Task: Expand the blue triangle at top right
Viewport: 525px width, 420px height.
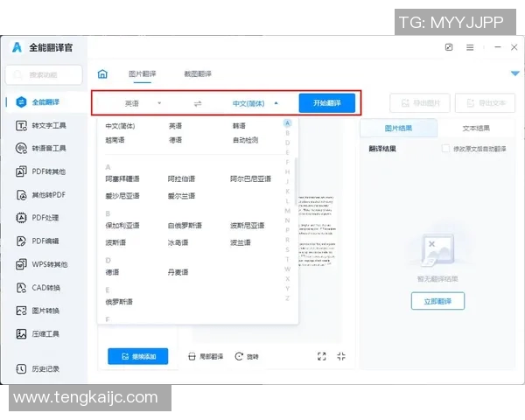Action: pyautogui.click(x=515, y=73)
